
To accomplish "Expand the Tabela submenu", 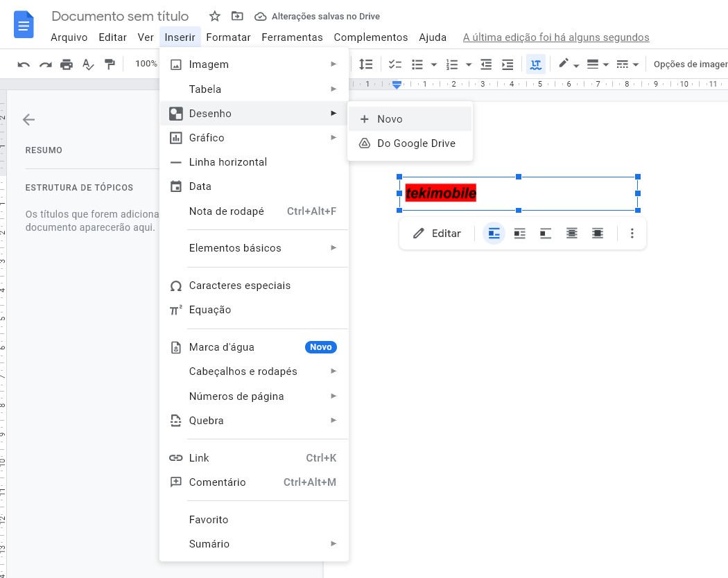I will [254, 89].
